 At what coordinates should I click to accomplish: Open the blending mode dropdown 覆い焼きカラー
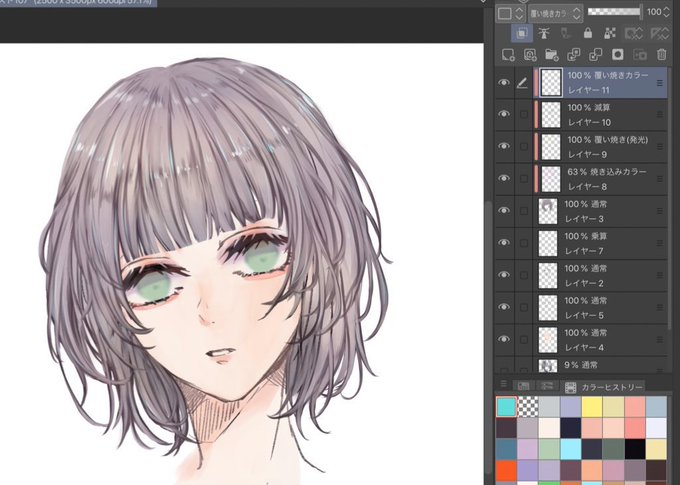[555, 13]
